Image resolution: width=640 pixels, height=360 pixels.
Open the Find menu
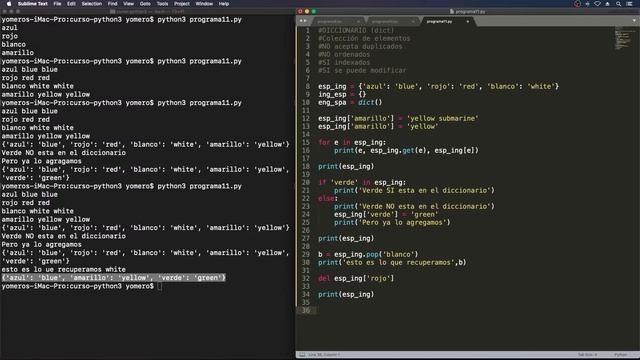(113, 4)
